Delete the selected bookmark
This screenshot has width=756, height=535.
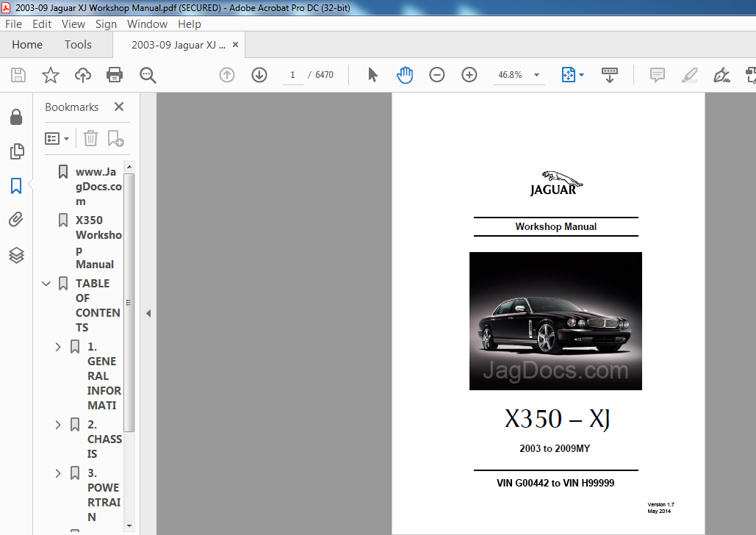click(90, 138)
